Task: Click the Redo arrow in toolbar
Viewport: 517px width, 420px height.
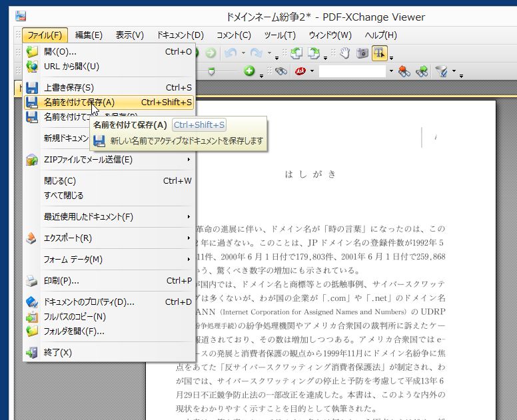Action: tap(257, 53)
